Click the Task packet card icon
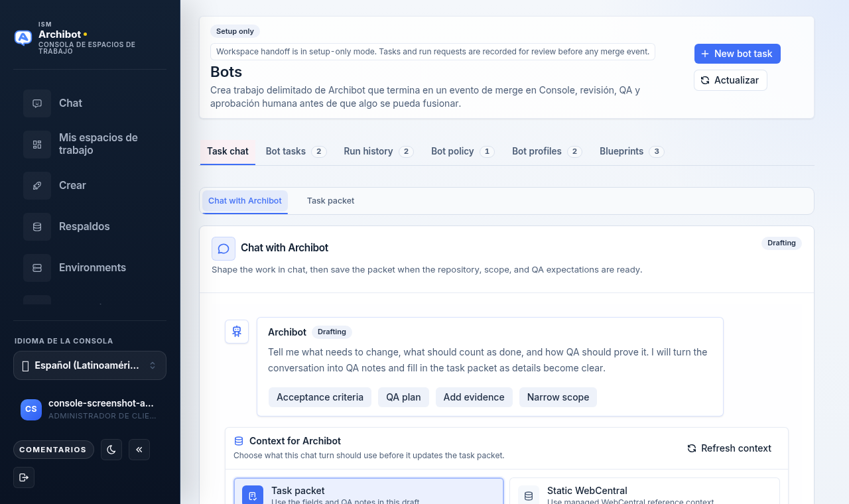This screenshot has width=849, height=504. point(253,496)
